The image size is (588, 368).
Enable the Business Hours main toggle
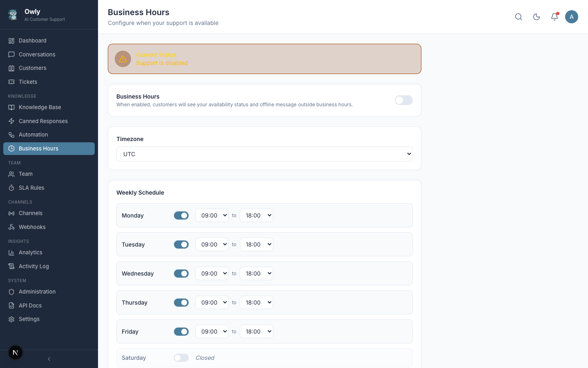404,100
